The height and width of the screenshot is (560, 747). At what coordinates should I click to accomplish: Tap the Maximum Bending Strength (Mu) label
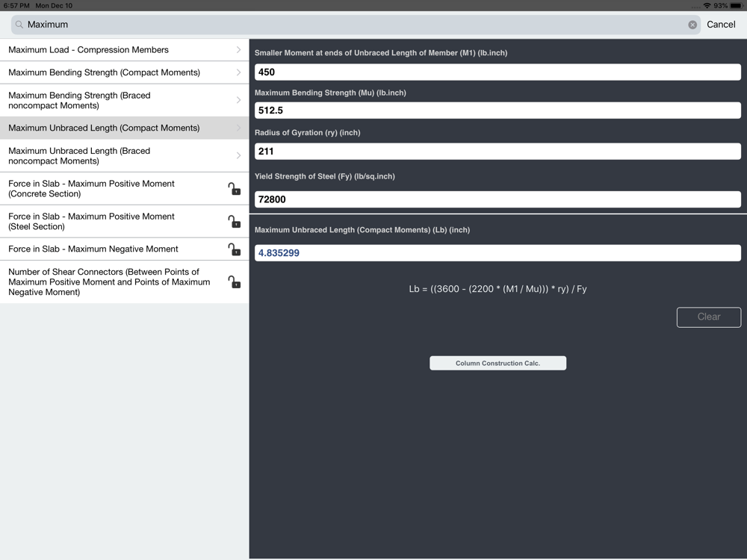coord(330,93)
